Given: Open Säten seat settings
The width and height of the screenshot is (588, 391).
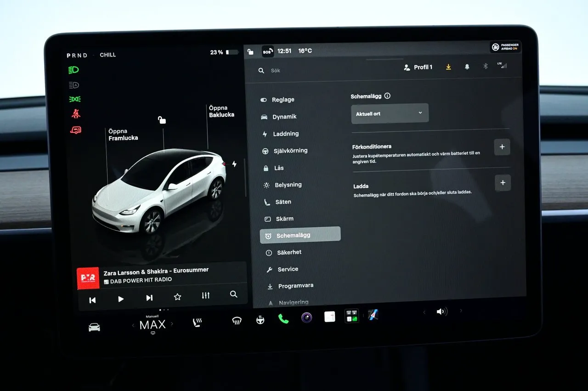Looking at the screenshot, I should pyautogui.click(x=277, y=202).
